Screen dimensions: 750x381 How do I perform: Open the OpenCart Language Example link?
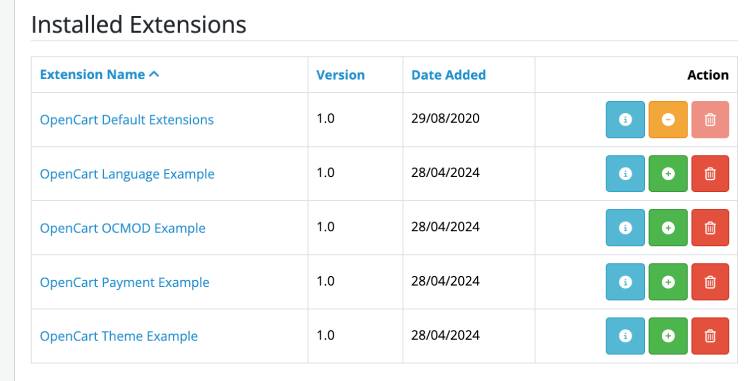(x=127, y=174)
